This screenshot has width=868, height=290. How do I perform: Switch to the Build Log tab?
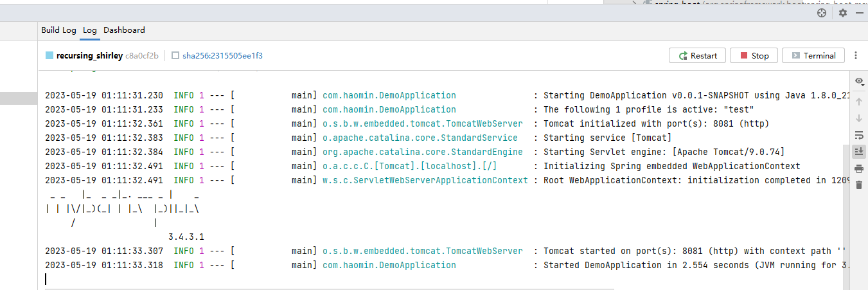[58, 30]
